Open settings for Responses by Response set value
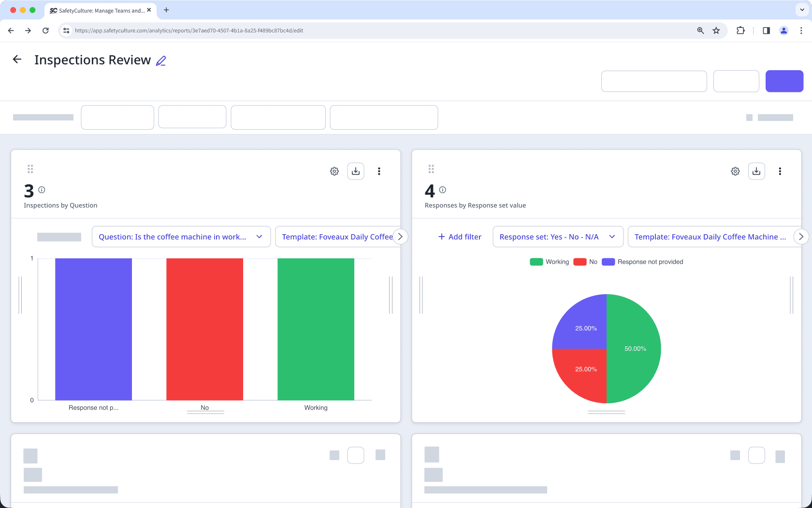 [x=735, y=171]
